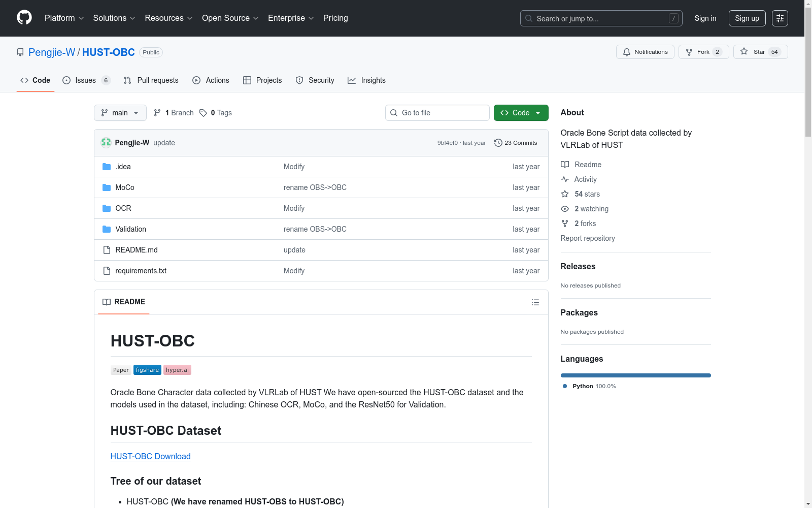This screenshot has width=812, height=508.
Task: Click the 'update' message for README.md
Action: 294,250
